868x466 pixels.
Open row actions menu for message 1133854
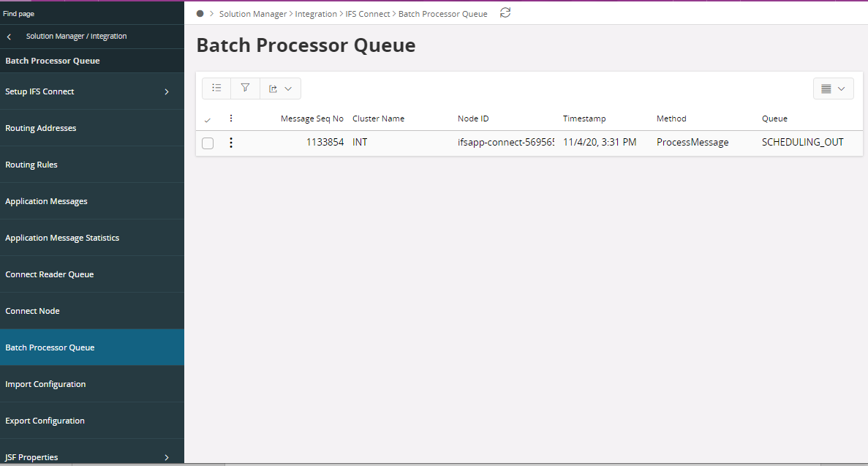231,143
